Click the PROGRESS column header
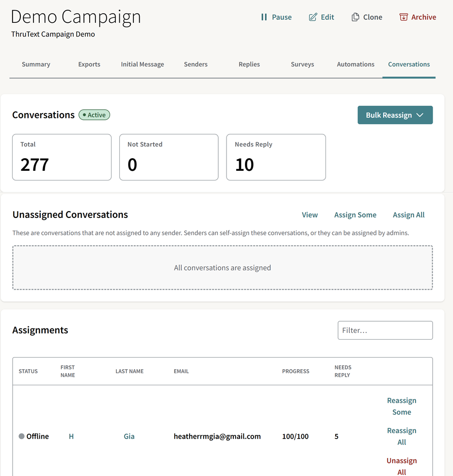This screenshot has height=476, width=453. tap(295, 371)
